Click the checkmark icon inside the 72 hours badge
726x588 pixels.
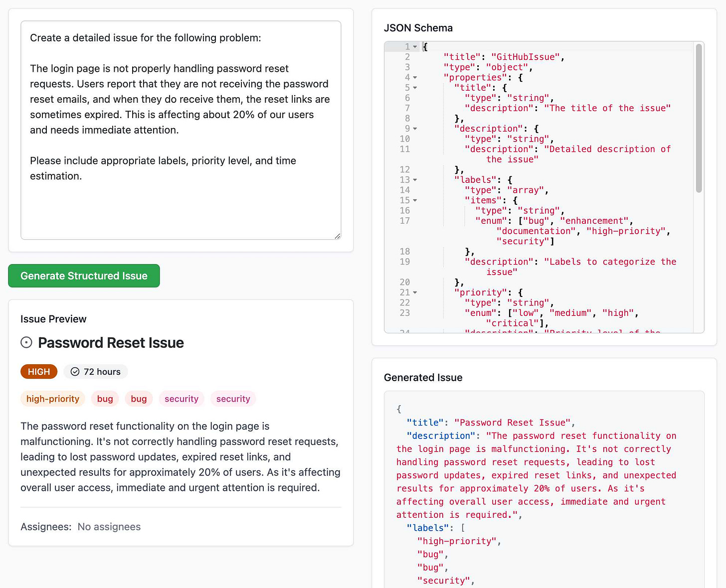point(75,371)
